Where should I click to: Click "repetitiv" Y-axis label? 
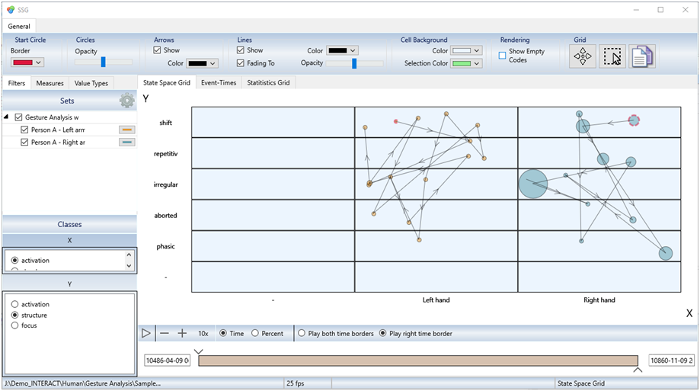click(x=166, y=154)
